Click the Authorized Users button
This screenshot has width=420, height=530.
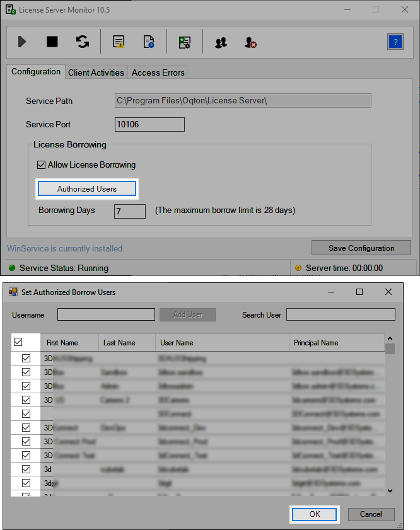(87, 188)
